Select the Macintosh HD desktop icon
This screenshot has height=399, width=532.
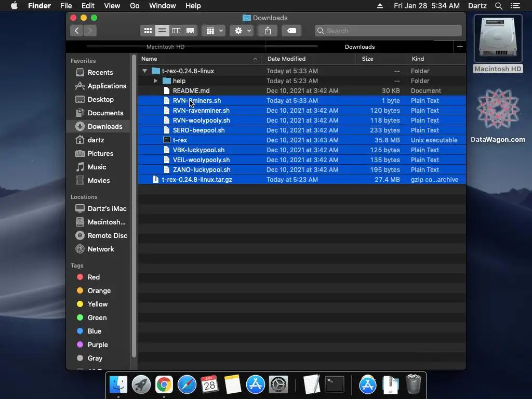tap(498, 44)
